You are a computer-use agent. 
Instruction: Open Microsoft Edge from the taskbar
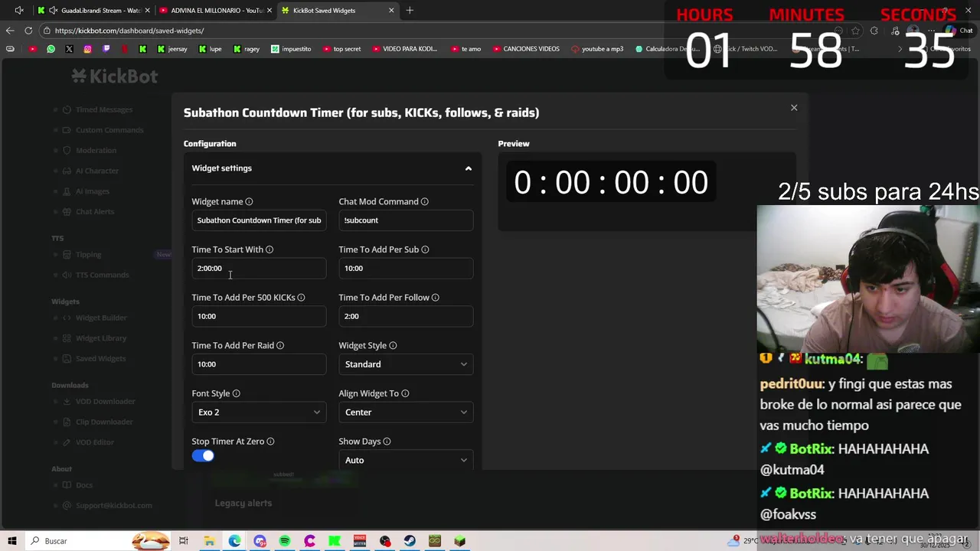click(234, 541)
